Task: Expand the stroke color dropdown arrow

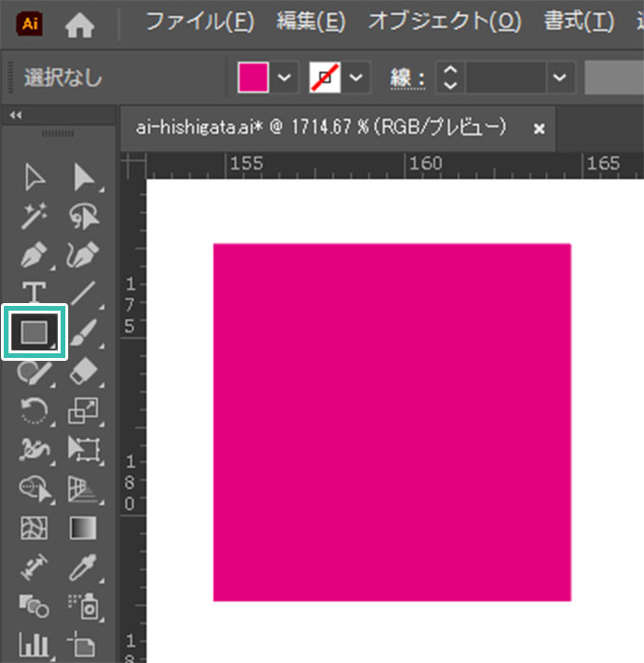Action: [356, 78]
